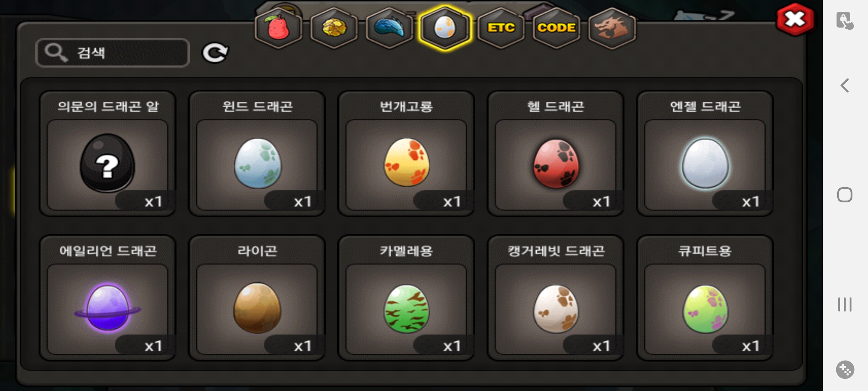Select the 엔젤 드래곤 white egg
Viewport: 868px width, 391px height.
click(705, 154)
